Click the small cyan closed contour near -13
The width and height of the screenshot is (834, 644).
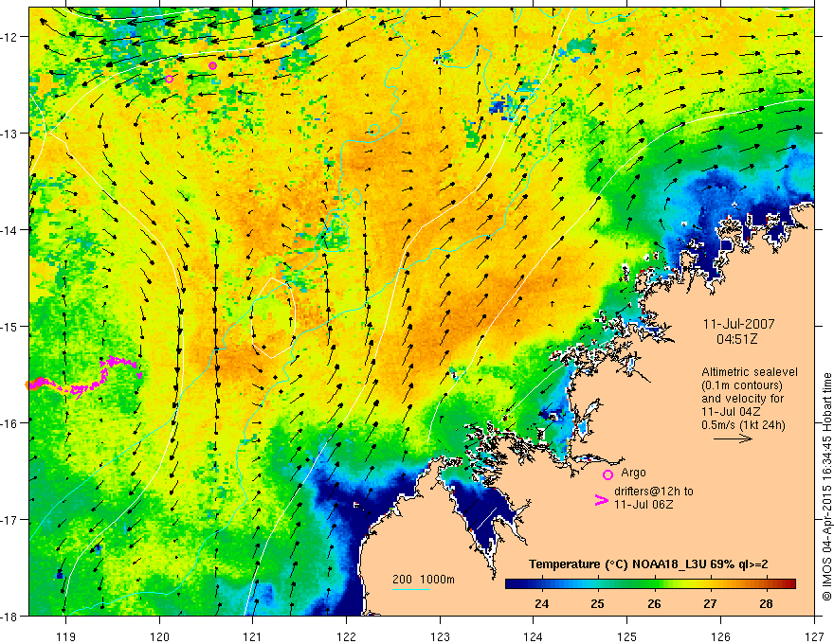click(374, 130)
